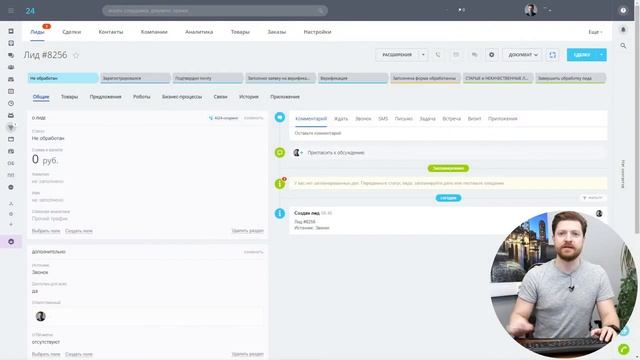The width and height of the screenshot is (640, 360).
Task: Open the Контакты tab
Action: pyautogui.click(x=111, y=32)
